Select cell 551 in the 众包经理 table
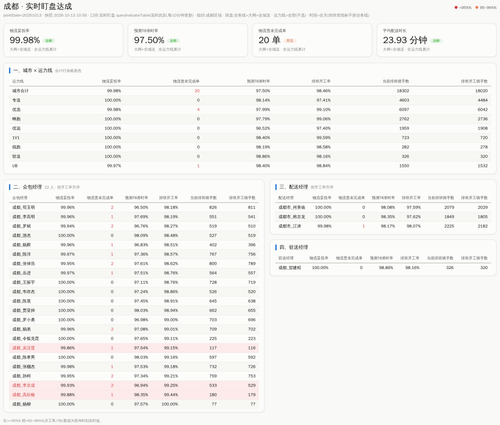This screenshot has width=500, height=425. click(x=213, y=217)
